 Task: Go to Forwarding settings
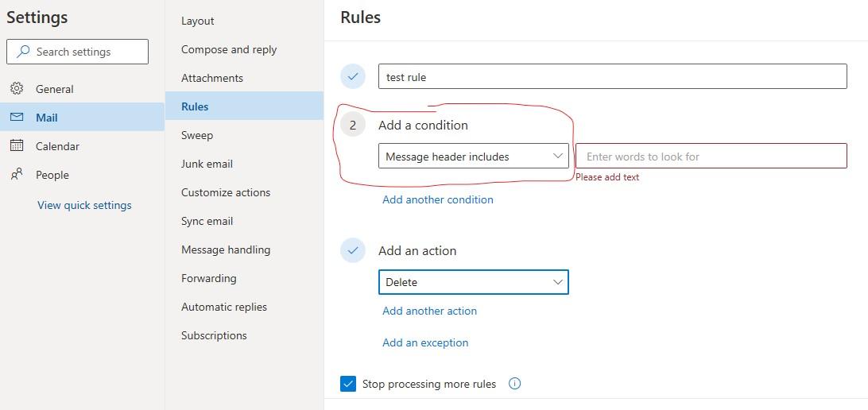point(208,278)
